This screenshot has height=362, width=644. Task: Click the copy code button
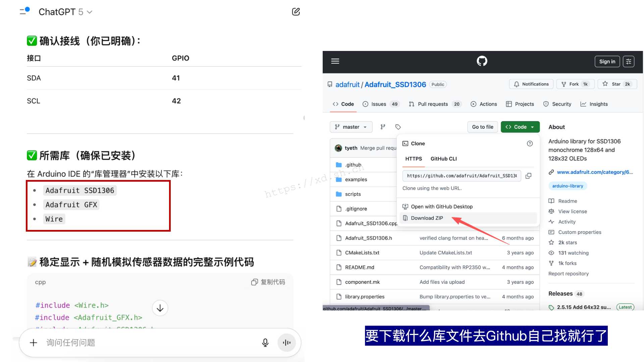[268, 282]
